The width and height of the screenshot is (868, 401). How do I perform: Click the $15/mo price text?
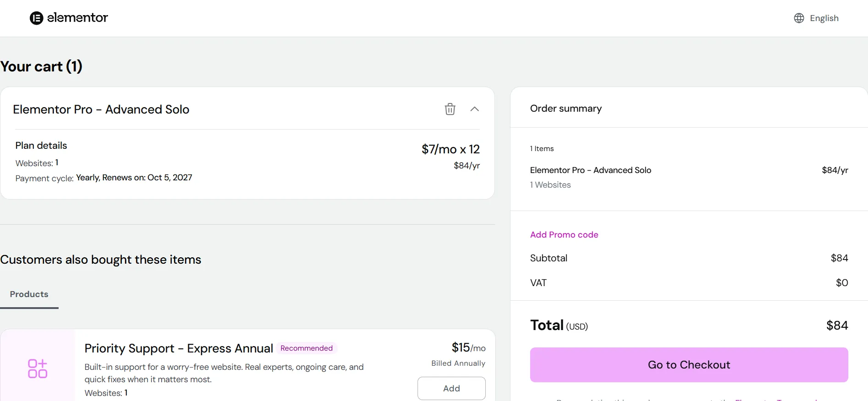(x=468, y=347)
